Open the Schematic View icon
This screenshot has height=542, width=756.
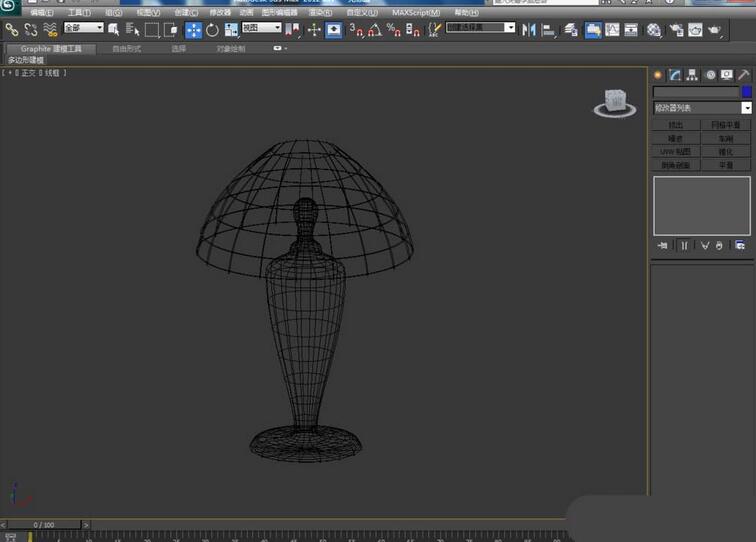click(631, 30)
